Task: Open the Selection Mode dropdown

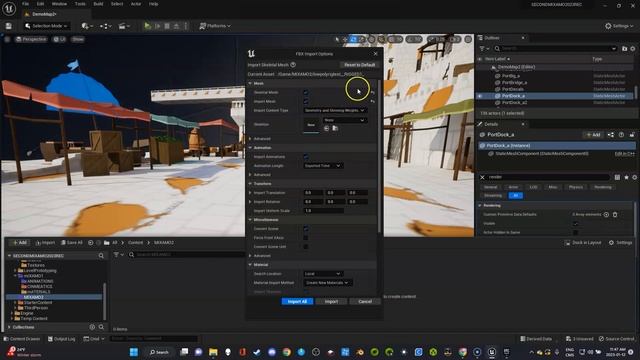Action: pos(46,26)
